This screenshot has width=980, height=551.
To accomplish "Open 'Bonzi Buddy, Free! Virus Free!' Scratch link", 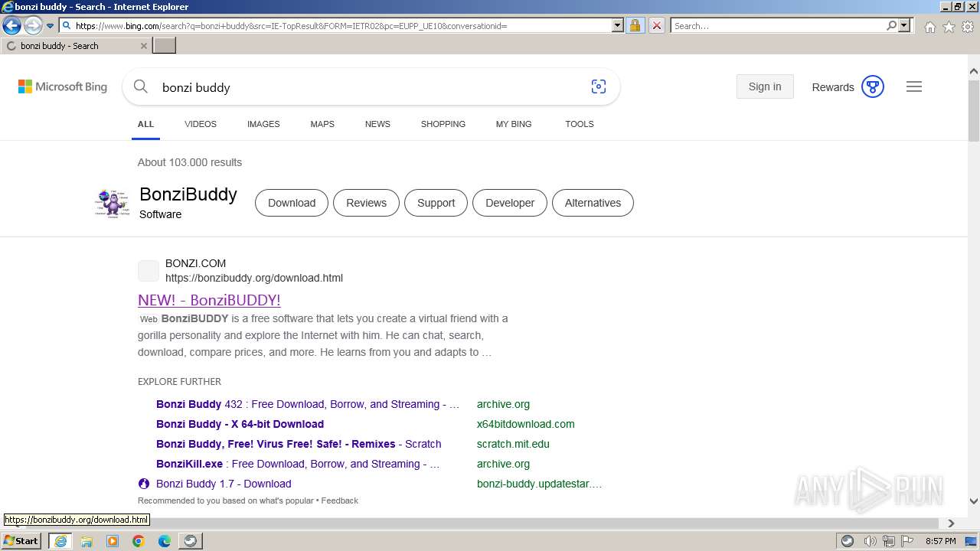I will coord(299,444).
